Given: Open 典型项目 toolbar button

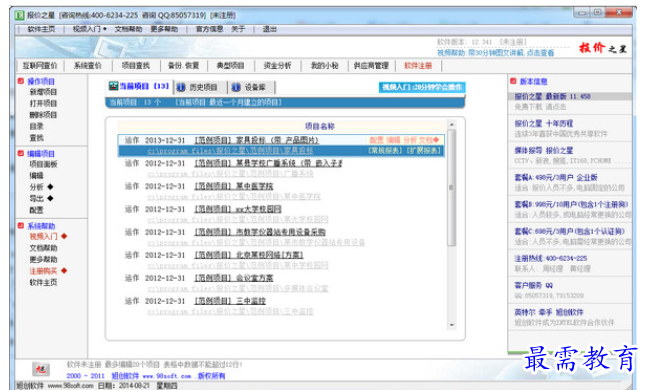Looking at the screenshot, I should click(230, 65).
